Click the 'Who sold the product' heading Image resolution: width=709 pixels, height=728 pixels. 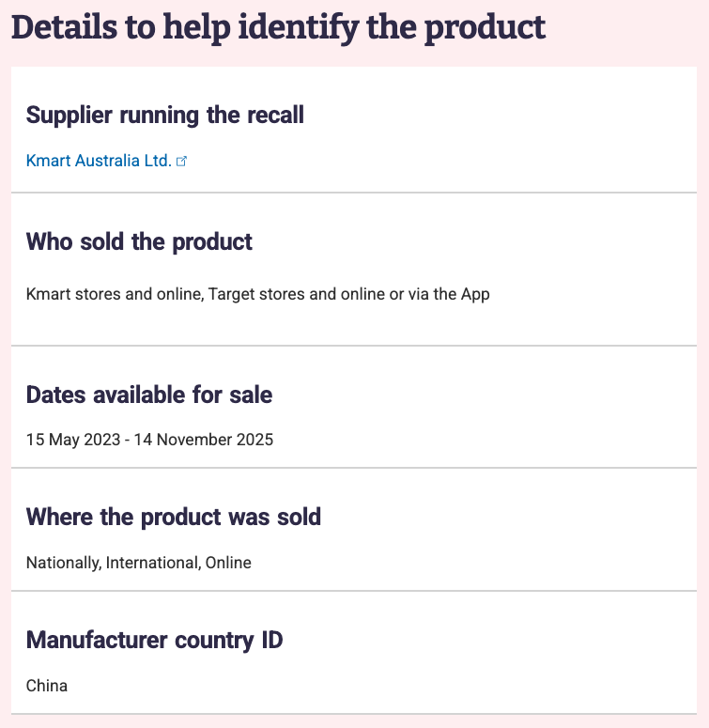[139, 241]
